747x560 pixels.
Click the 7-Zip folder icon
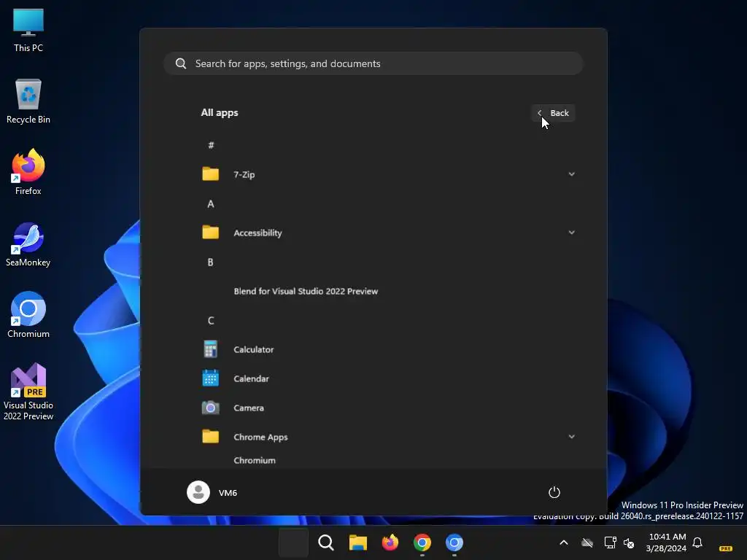pos(210,174)
